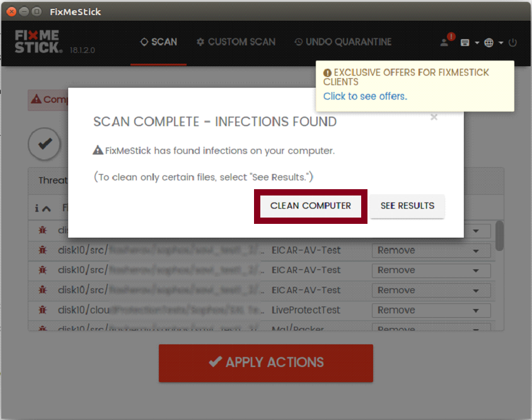The image size is (532, 420).
Task: Click the FixMeStick logo
Action: [x=38, y=42]
